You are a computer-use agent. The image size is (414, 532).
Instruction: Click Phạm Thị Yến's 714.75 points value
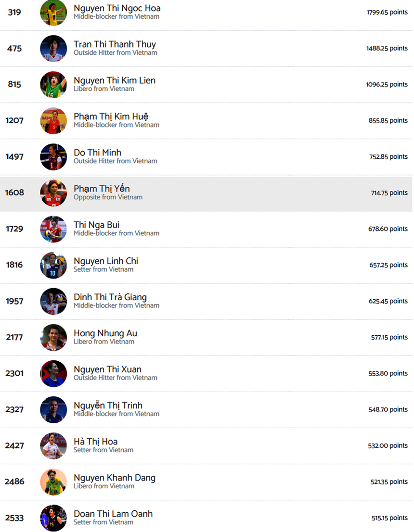(389, 193)
